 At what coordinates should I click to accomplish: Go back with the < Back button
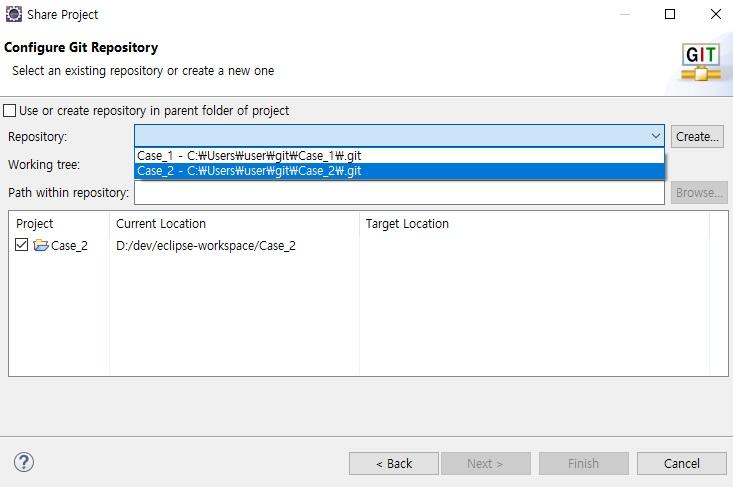click(x=394, y=463)
